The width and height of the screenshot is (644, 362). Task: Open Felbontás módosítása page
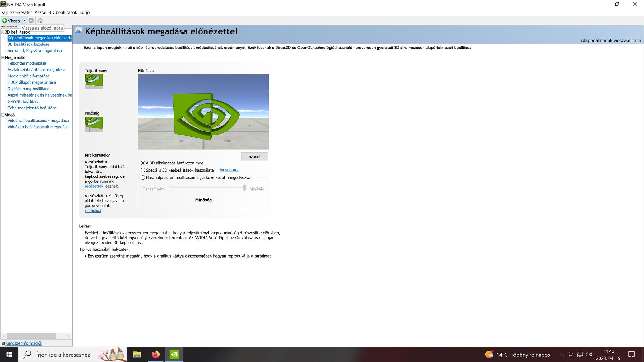27,63
